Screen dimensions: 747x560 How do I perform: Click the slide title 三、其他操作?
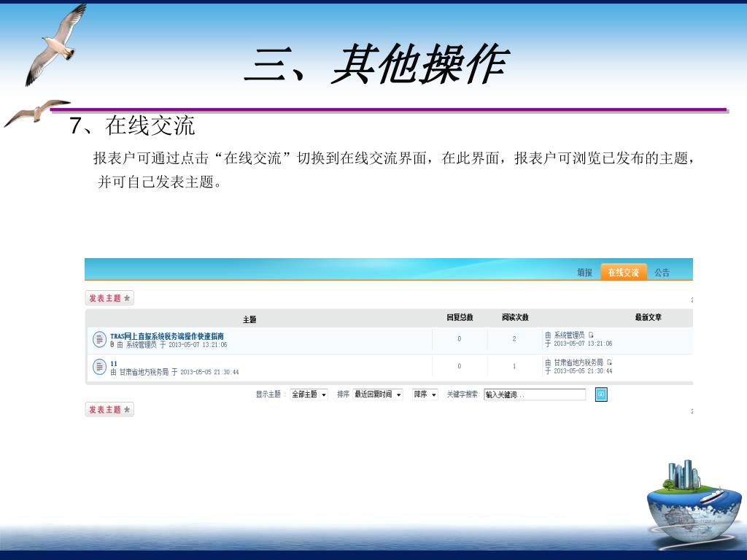point(377,64)
